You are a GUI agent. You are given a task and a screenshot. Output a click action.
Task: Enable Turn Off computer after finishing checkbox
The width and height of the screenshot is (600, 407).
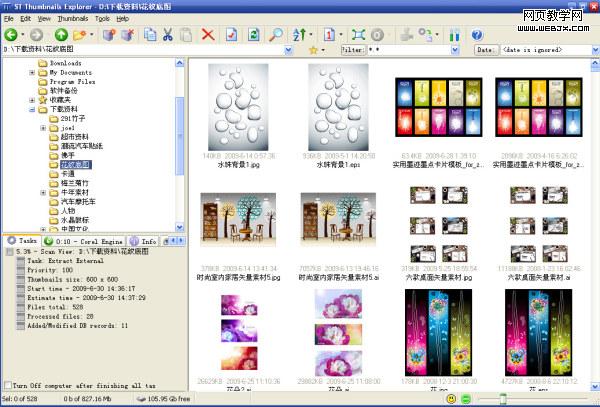pos(8,385)
